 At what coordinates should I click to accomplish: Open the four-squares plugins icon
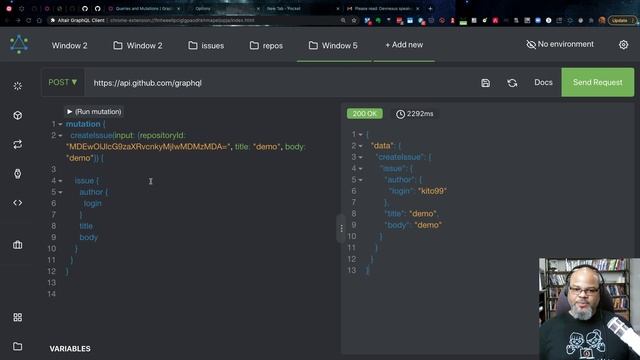18,317
